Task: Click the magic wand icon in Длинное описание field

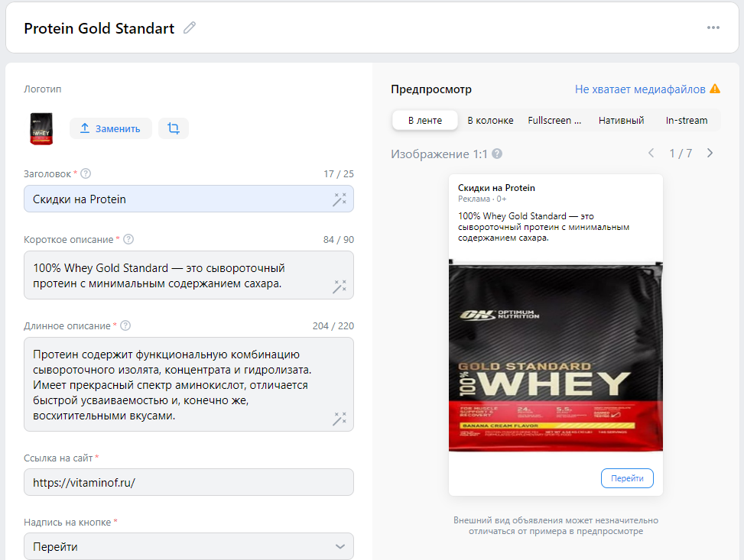Action: click(340, 419)
